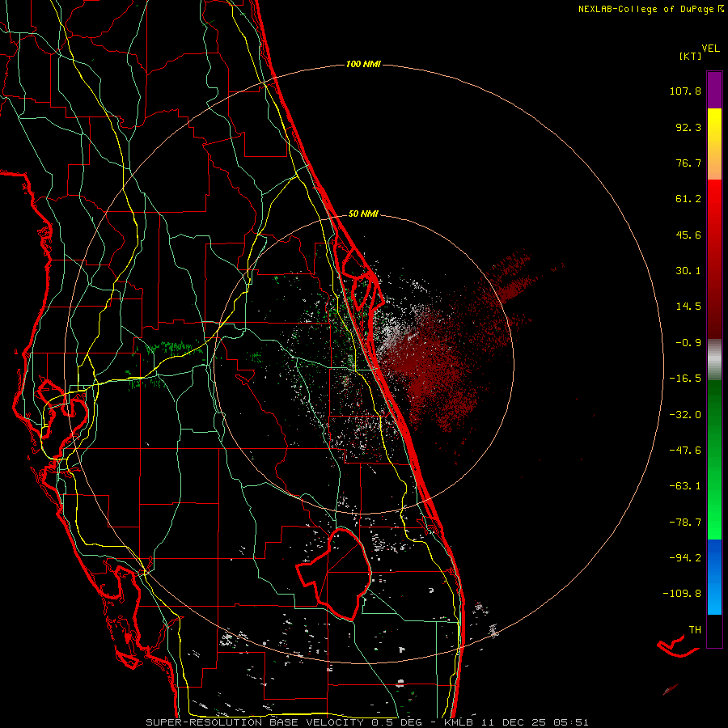Click the -109.8 legend value
Image resolution: width=728 pixels, height=728 pixels.
(682, 594)
